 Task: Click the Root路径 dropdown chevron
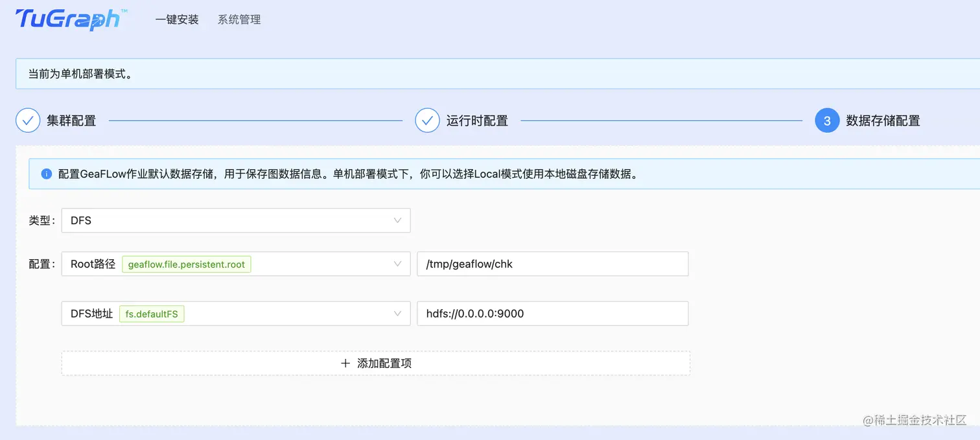click(397, 264)
